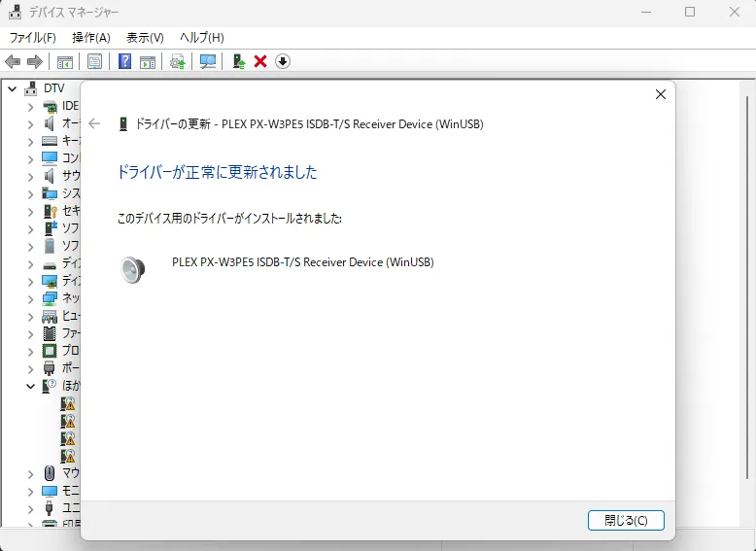Collapse the other devices node with question mark
Image resolution: width=756 pixels, height=551 pixels.
(x=30, y=386)
